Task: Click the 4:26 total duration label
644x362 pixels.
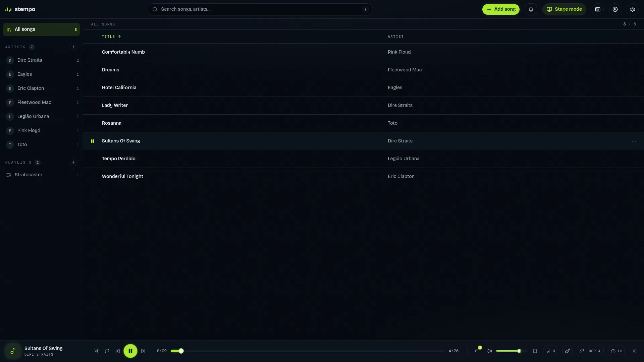Action: 453,351
